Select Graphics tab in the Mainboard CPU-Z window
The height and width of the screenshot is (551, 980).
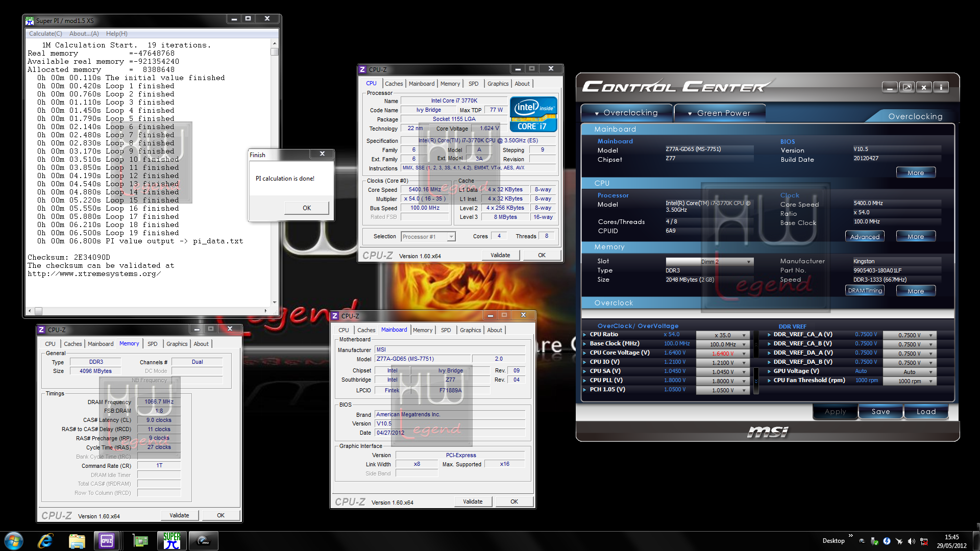click(470, 330)
